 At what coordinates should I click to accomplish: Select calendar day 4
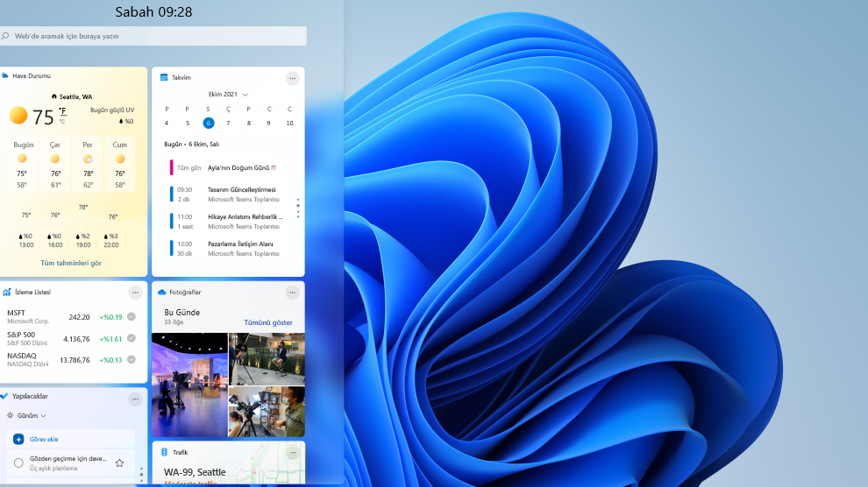point(167,124)
